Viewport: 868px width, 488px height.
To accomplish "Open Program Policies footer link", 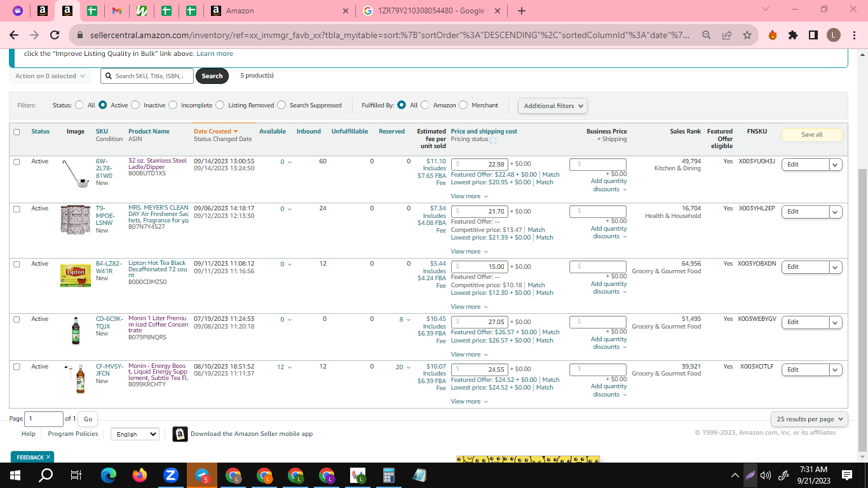I will pyautogui.click(x=73, y=433).
